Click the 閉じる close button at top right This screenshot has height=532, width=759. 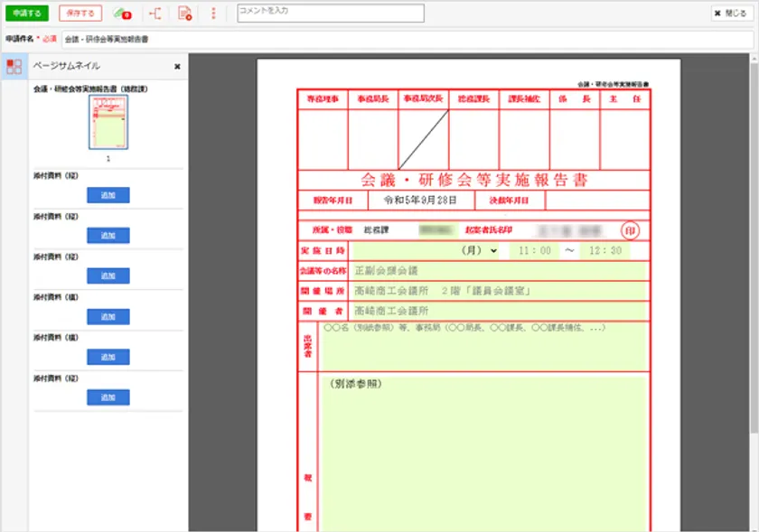coord(730,14)
